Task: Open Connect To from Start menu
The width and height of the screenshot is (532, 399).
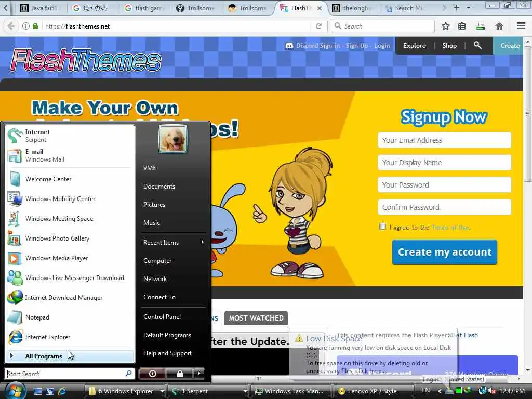Action: coord(173,297)
